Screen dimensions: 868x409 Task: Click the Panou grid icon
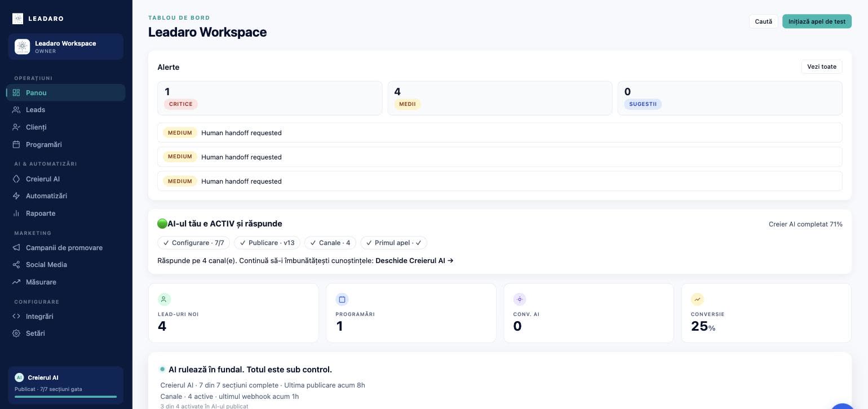tap(16, 92)
